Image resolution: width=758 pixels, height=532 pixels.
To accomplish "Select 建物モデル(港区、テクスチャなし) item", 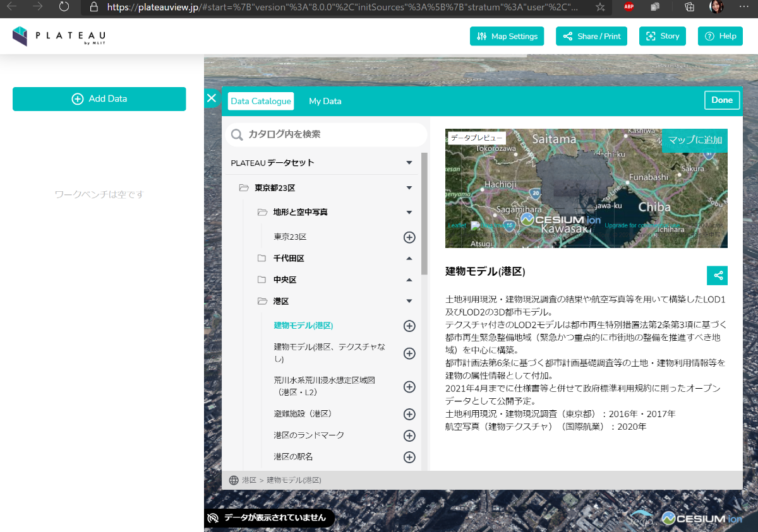I will (x=329, y=353).
